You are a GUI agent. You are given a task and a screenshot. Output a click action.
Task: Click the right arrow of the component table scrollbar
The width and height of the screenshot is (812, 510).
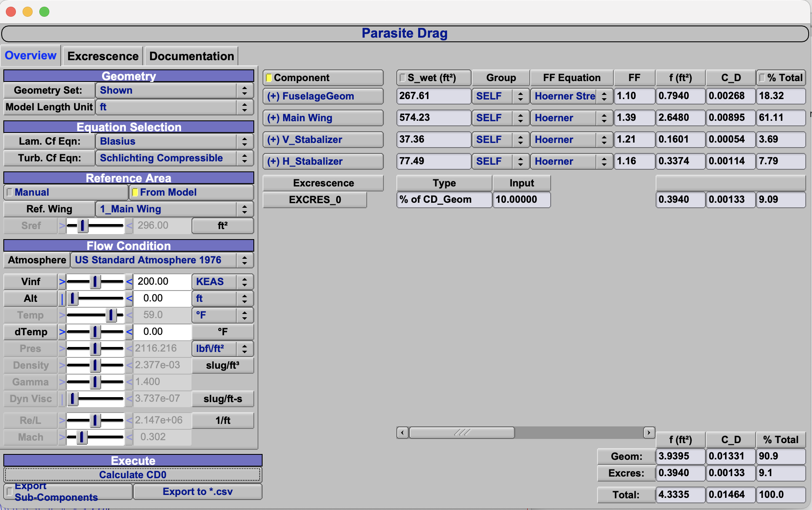click(649, 433)
